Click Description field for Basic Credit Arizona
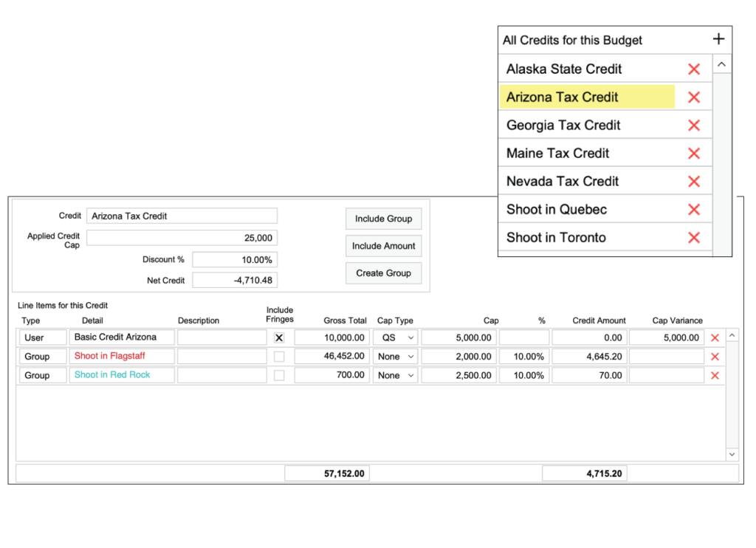This screenshot has height=548, width=756. coord(221,338)
